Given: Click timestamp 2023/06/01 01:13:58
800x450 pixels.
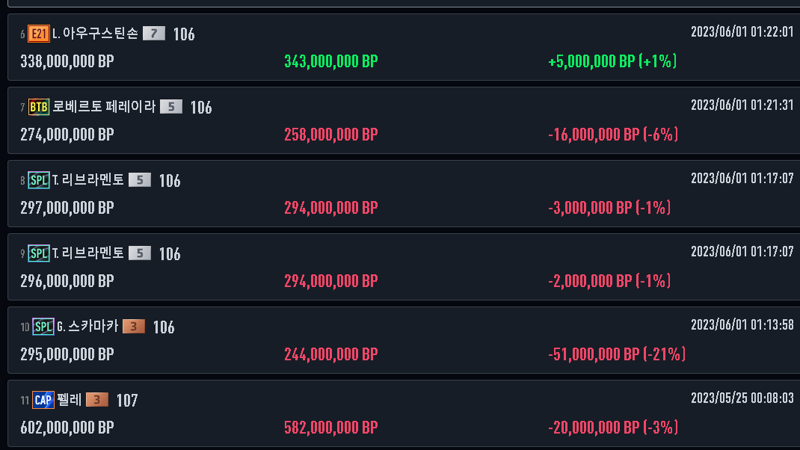Looking at the screenshot, I should tap(742, 325).
